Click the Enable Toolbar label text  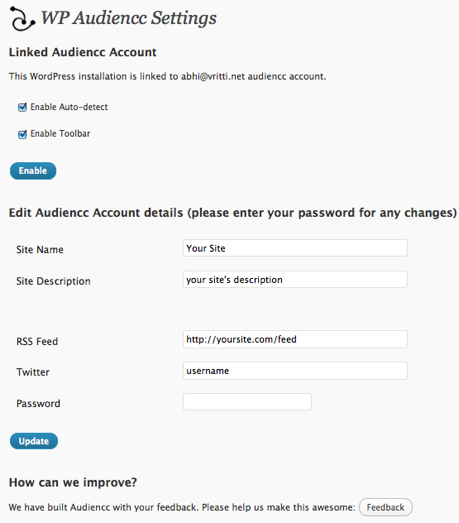click(60, 134)
